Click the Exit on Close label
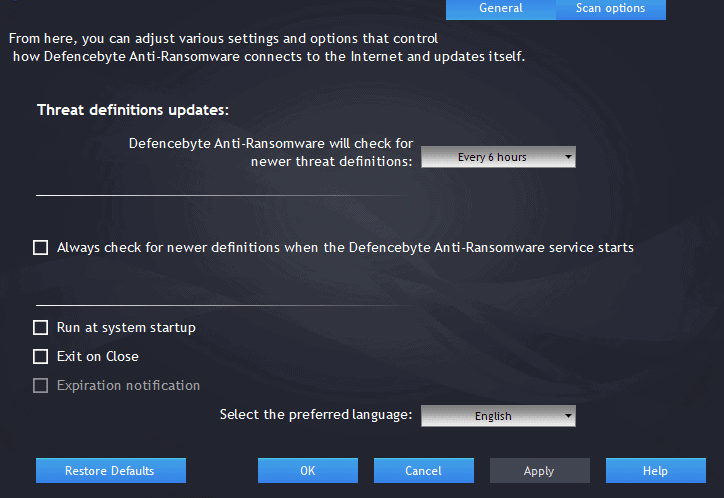The width and height of the screenshot is (724, 498). [97, 356]
